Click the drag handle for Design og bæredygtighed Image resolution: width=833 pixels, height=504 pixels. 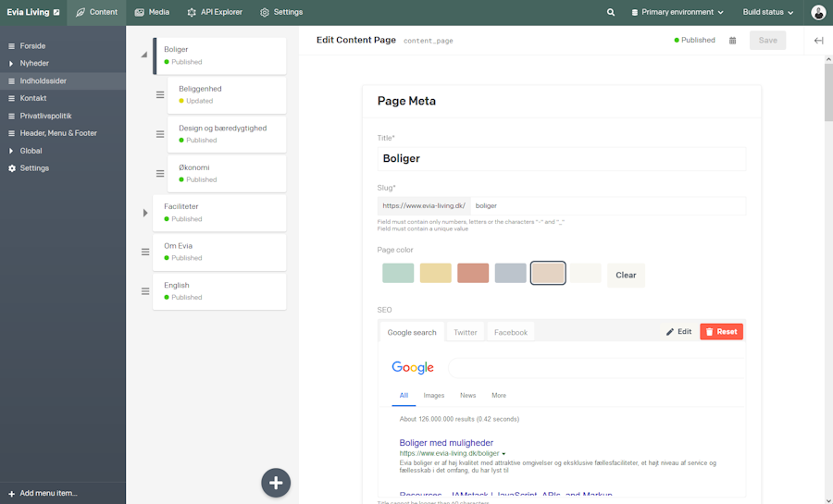coord(160,134)
